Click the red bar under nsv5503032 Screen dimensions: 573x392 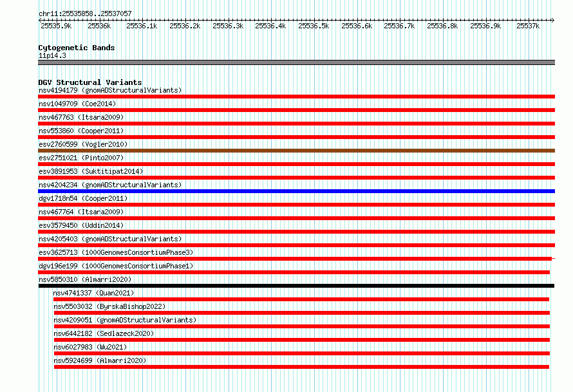point(302,313)
